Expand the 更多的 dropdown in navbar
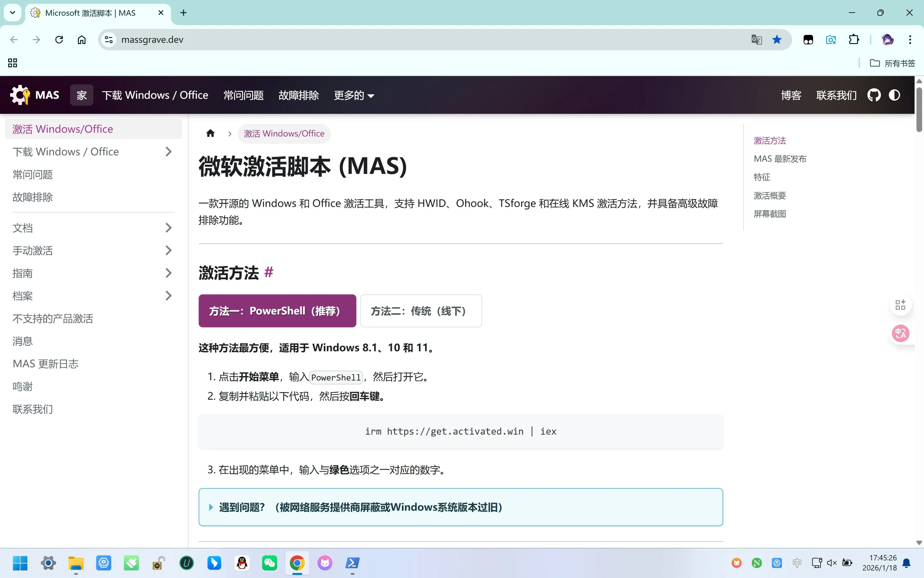This screenshot has height=578, width=924. click(354, 95)
